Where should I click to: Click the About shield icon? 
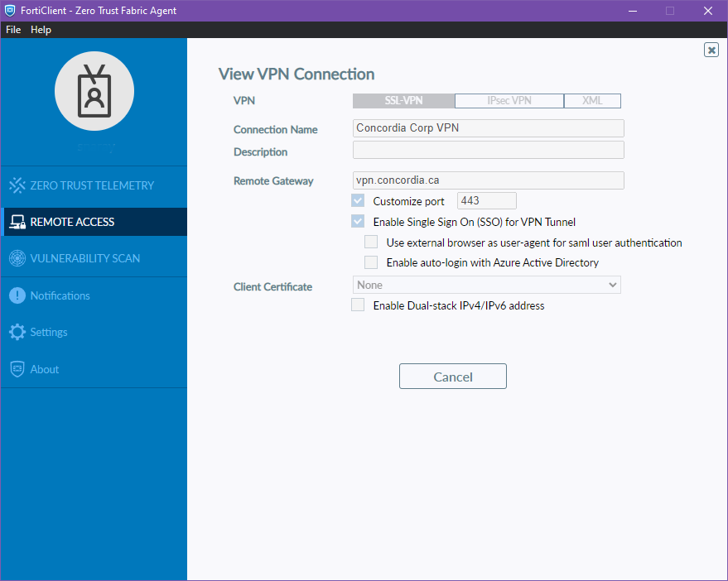[x=17, y=369]
